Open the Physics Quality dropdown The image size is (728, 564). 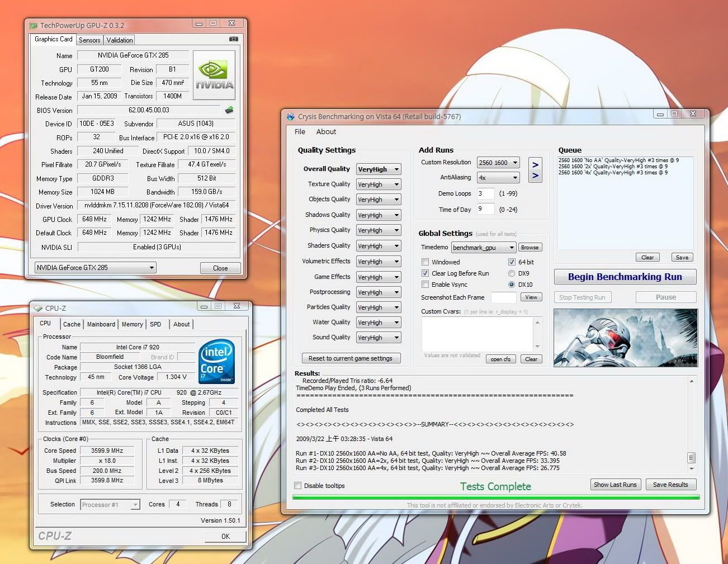(x=379, y=230)
